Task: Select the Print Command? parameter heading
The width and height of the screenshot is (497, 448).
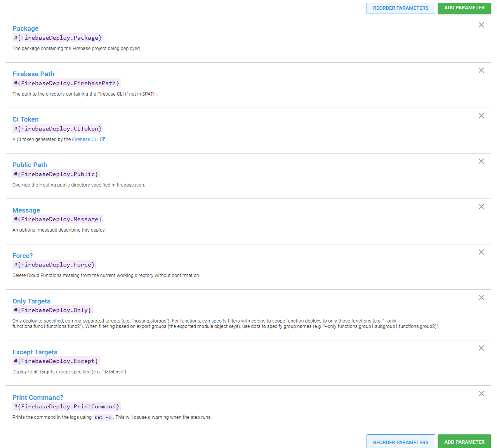Action: tap(38, 397)
